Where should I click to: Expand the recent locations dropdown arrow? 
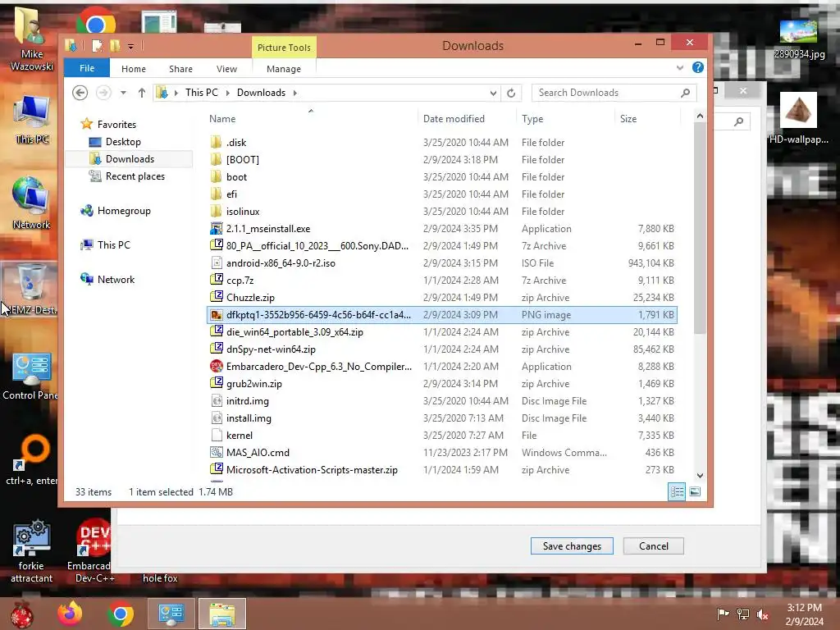123,93
